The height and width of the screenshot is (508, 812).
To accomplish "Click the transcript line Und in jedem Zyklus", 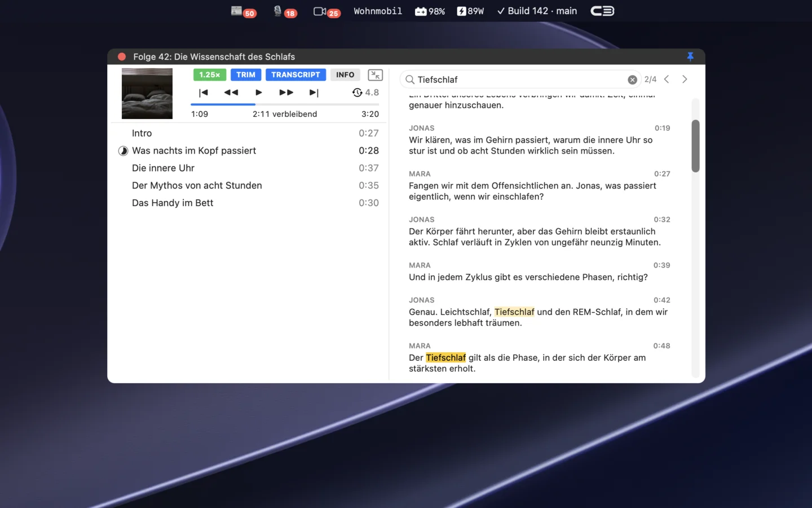I will pos(528,277).
